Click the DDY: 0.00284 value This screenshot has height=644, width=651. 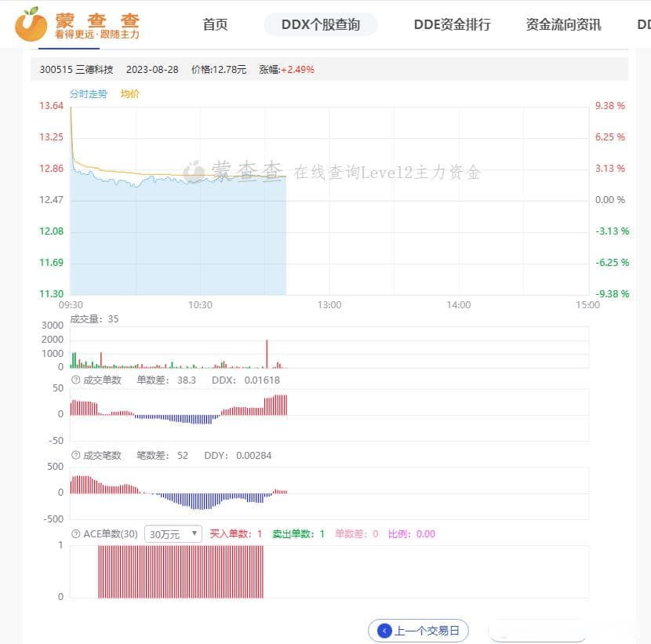(x=238, y=456)
